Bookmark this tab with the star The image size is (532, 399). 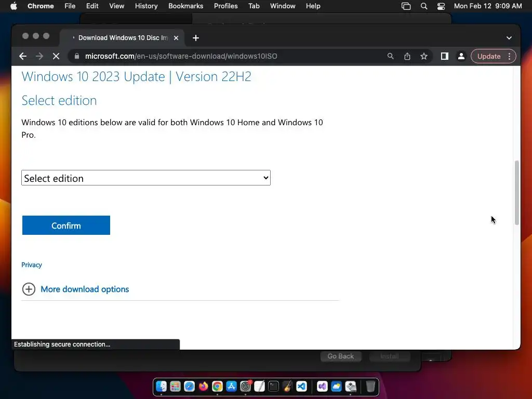coord(424,56)
